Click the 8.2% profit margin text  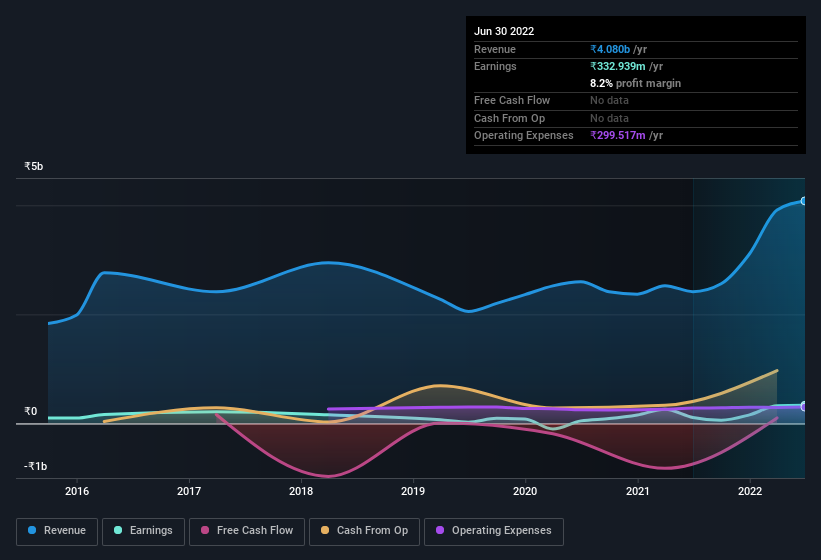[636, 83]
